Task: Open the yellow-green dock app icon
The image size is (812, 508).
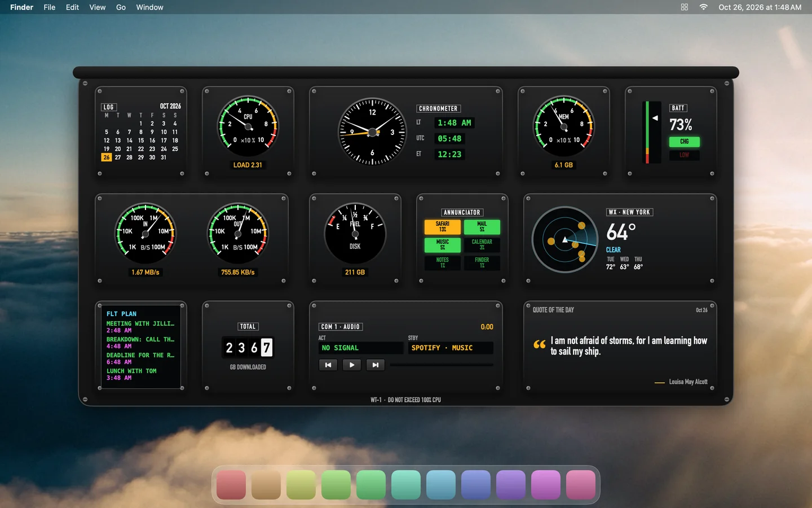Action: coord(301,485)
